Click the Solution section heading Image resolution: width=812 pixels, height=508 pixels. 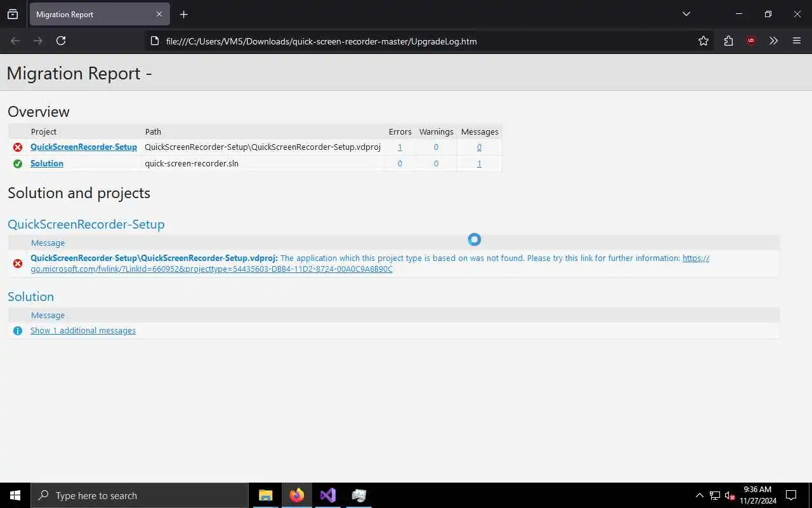coord(30,297)
